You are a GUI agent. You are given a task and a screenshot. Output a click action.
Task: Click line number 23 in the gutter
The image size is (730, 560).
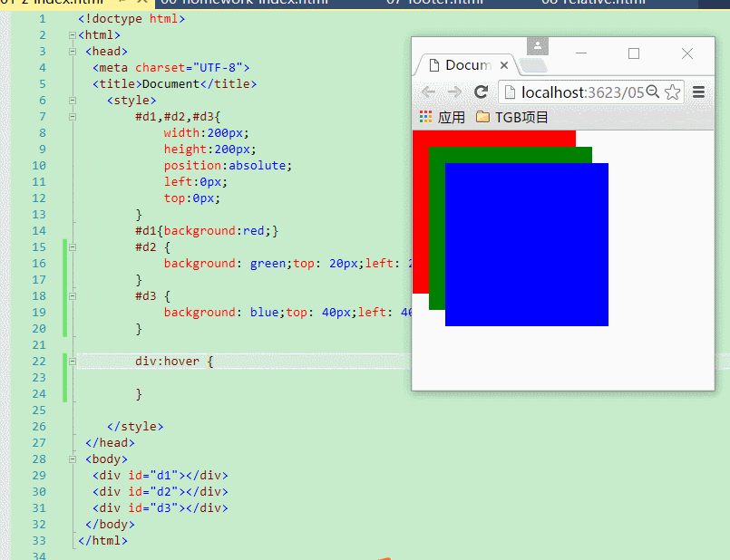39,378
